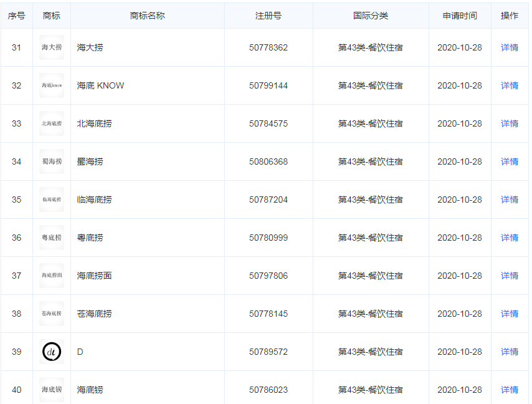Click the 临海底捞 trademark image
The image size is (532, 404).
[x=52, y=199]
